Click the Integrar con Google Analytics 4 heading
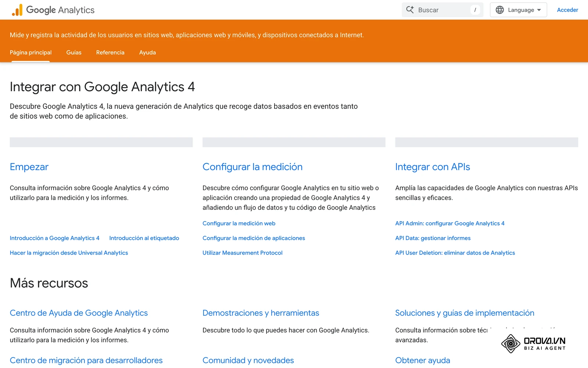Image resolution: width=588 pixels, height=368 pixels. coord(102,87)
